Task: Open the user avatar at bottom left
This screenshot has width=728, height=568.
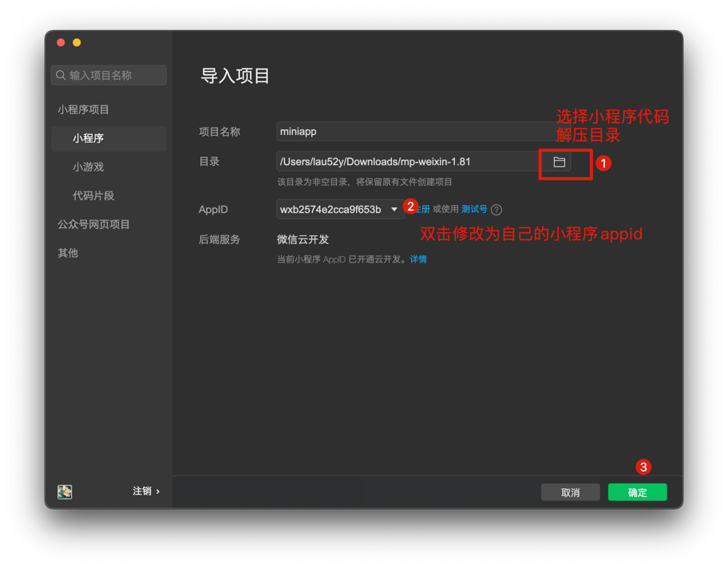Action: point(65,491)
